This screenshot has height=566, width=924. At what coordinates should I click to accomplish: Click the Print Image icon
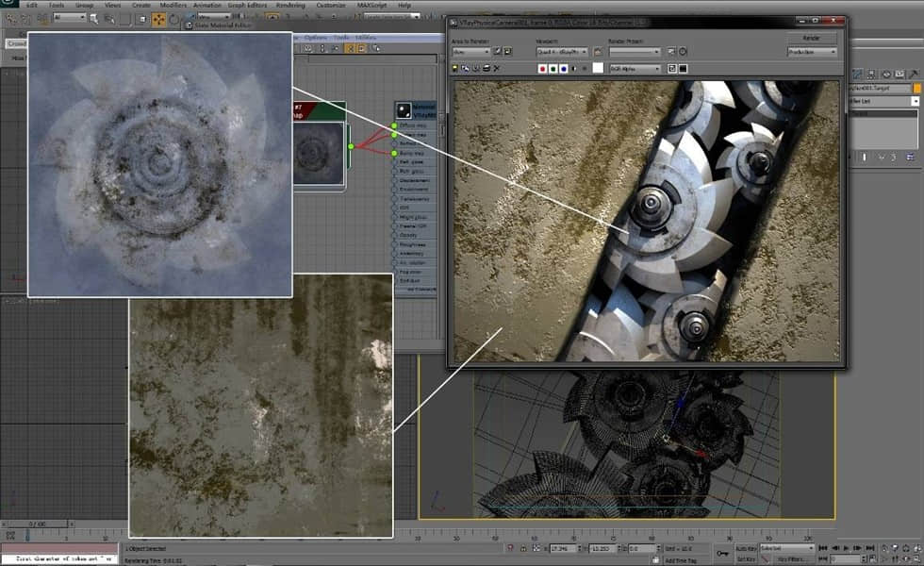tap(487, 69)
